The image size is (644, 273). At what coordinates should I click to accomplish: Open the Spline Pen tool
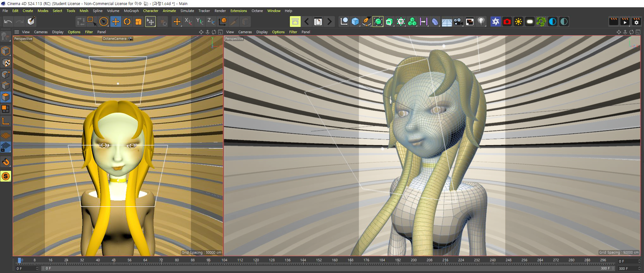point(367,22)
